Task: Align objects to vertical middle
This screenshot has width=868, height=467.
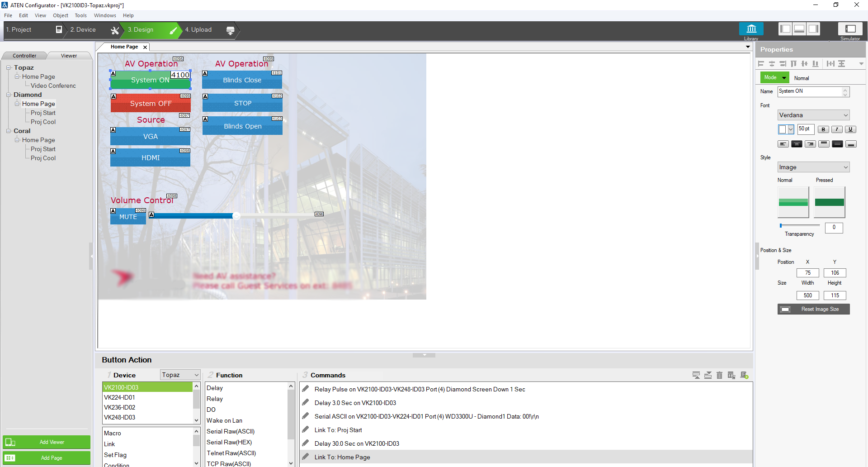Action: tap(804, 64)
